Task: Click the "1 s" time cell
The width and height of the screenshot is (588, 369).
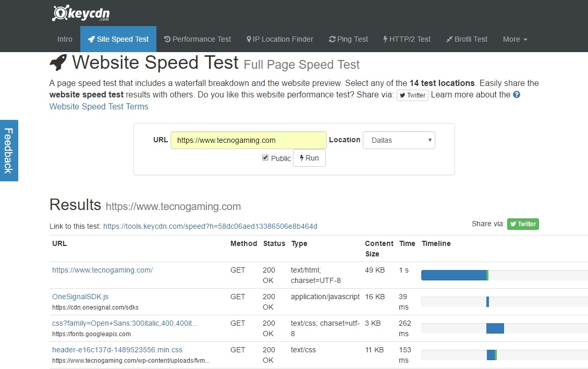Action: [404, 270]
